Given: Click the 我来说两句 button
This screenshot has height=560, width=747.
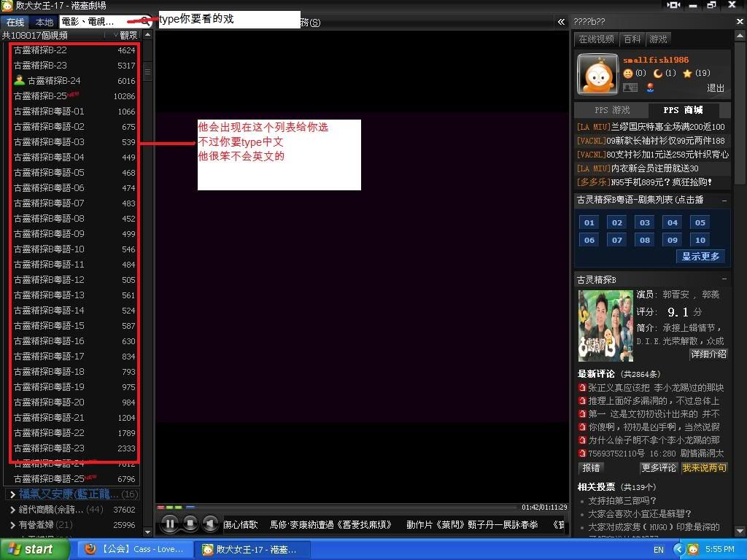Looking at the screenshot, I should [x=704, y=467].
